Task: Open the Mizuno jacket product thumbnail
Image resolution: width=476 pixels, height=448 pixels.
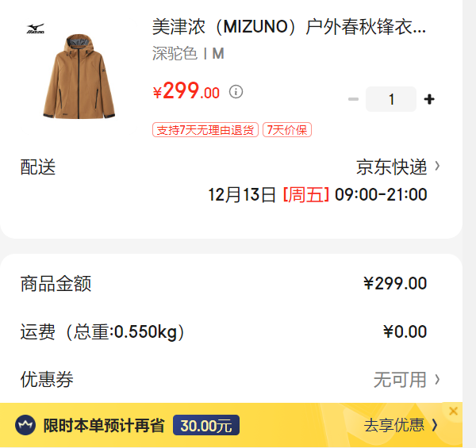Action: [x=78, y=76]
